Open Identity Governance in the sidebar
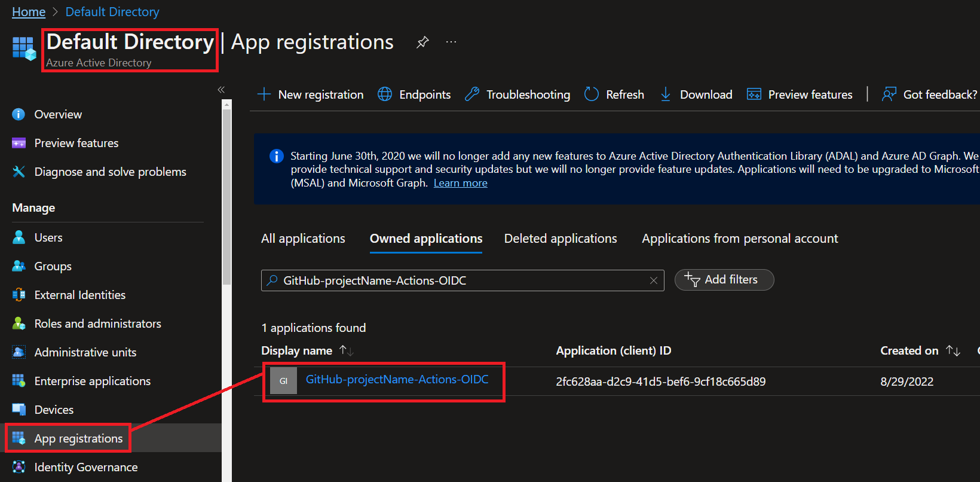980x482 pixels. 86,467
